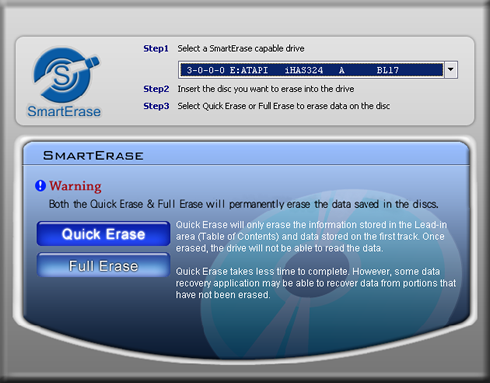
Task: Click the Quick Erase Lead-in description paragraph
Action: point(311,236)
